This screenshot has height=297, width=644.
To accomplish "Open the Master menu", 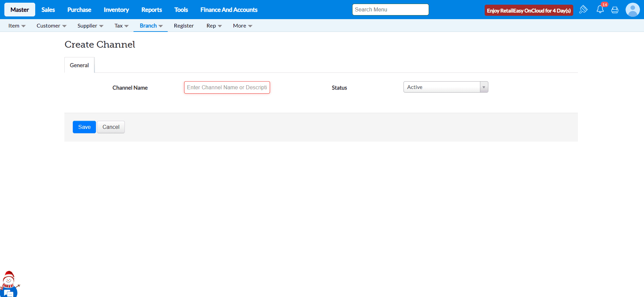I will tap(20, 10).
